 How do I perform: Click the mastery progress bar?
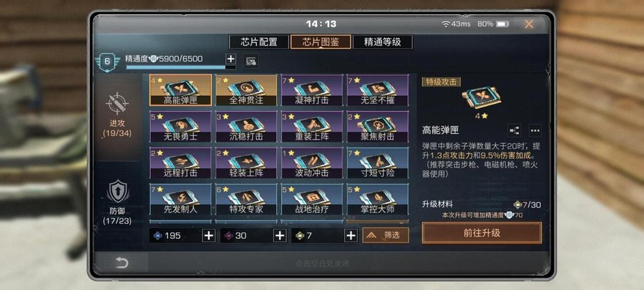coord(181,67)
